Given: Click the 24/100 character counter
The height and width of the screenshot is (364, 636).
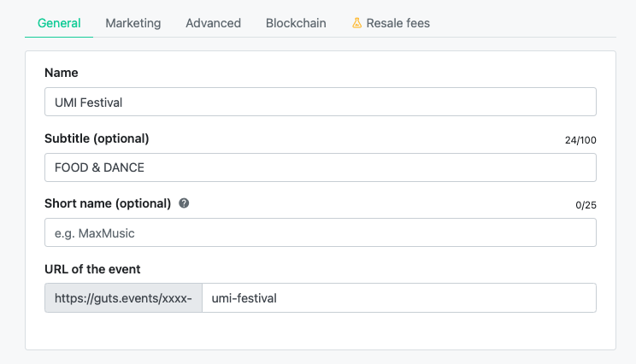Looking at the screenshot, I should (x=580, y=140).
